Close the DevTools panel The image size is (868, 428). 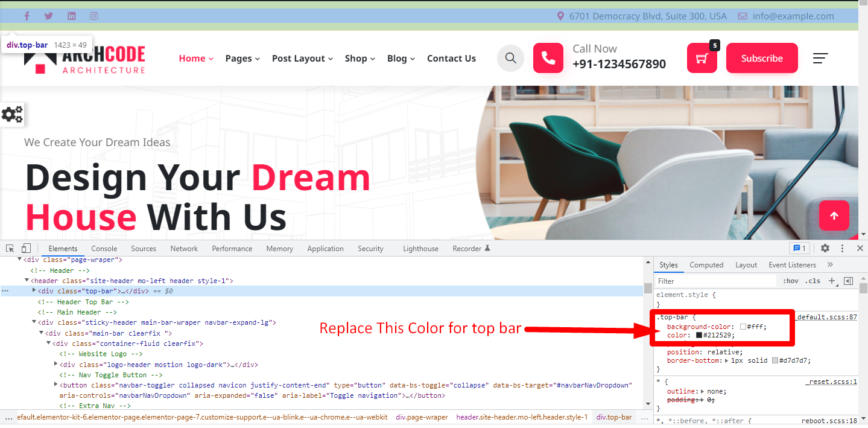pos(860,248)
